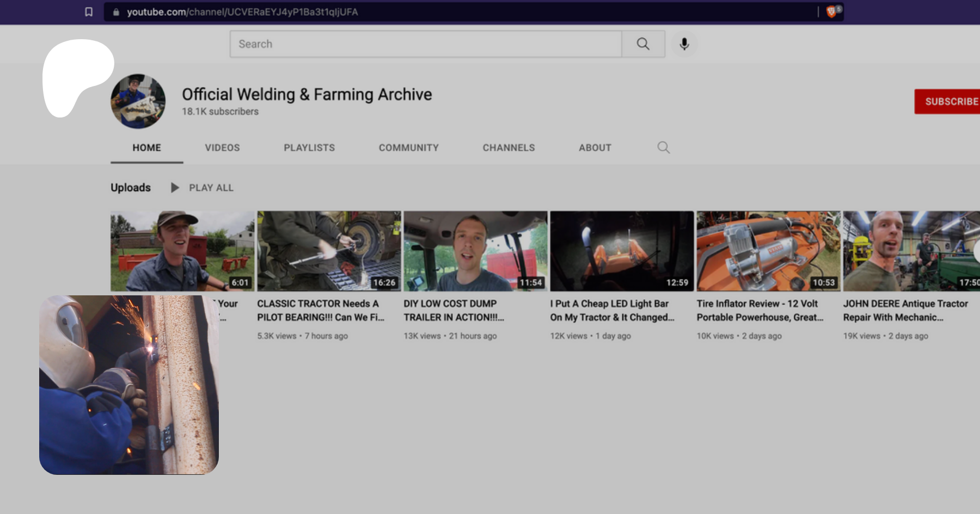Click the channel search magnifier icon
980x514 pixels.
(x=663, y=147)
